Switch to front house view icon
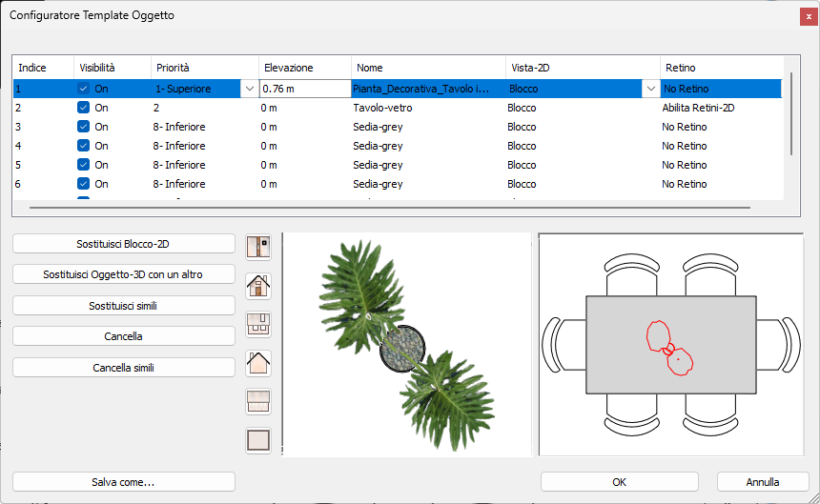 click(258, 286)
